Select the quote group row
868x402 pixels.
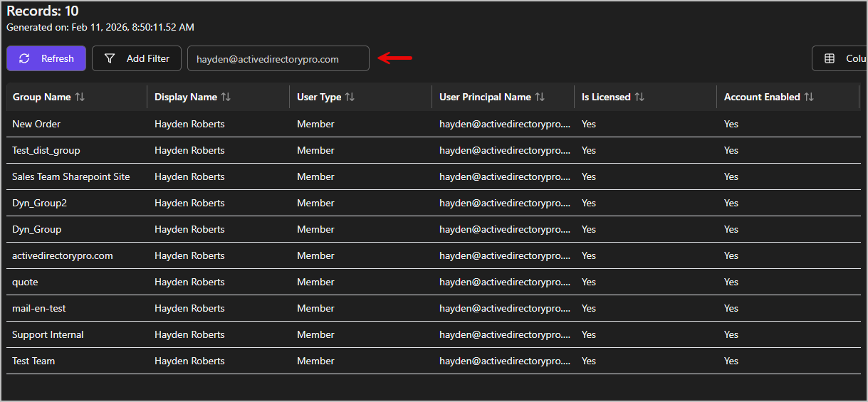click(x=433, y=282)
